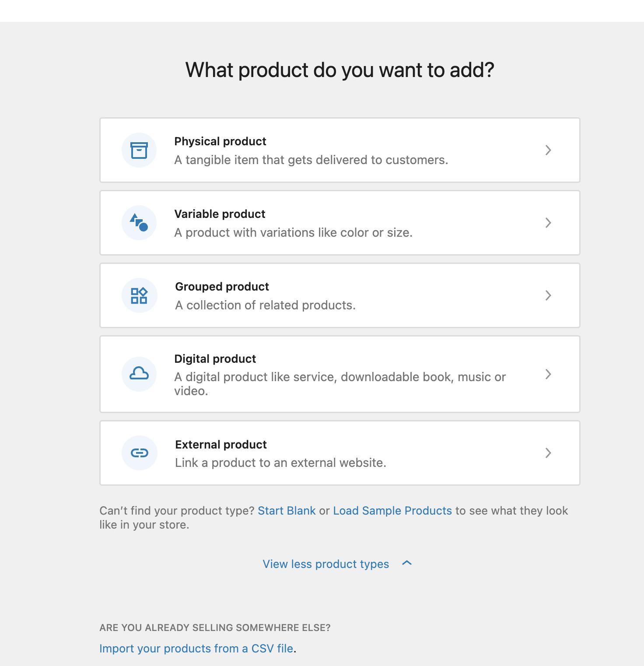
Task: Open Physical product via its right chevron
Action: pyautogui.click(x=548, y=150)
